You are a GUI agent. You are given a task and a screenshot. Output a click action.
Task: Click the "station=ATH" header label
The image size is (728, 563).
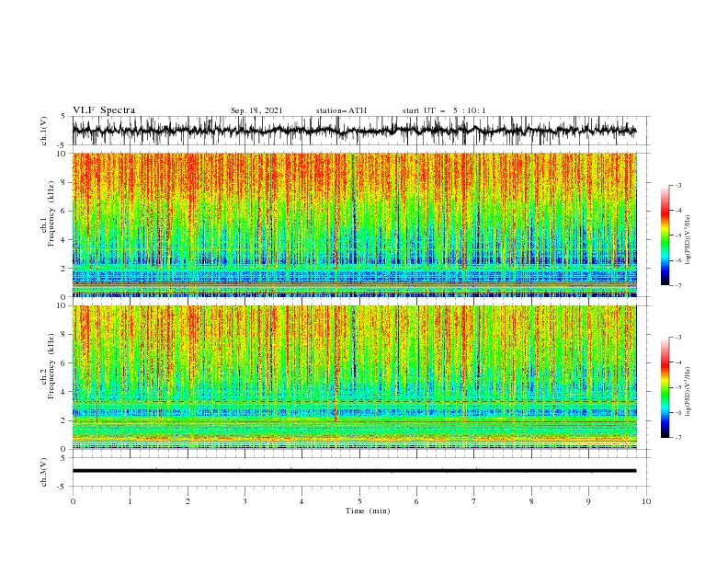341,110
